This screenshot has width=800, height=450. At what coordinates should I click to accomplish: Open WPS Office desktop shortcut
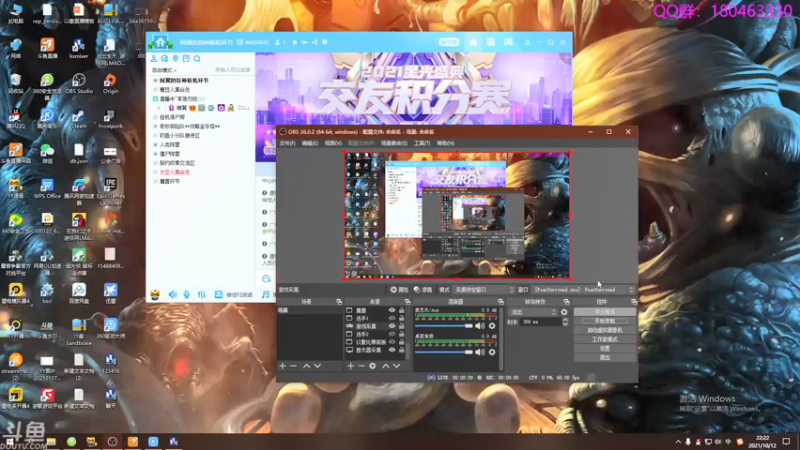pos(47,188)
